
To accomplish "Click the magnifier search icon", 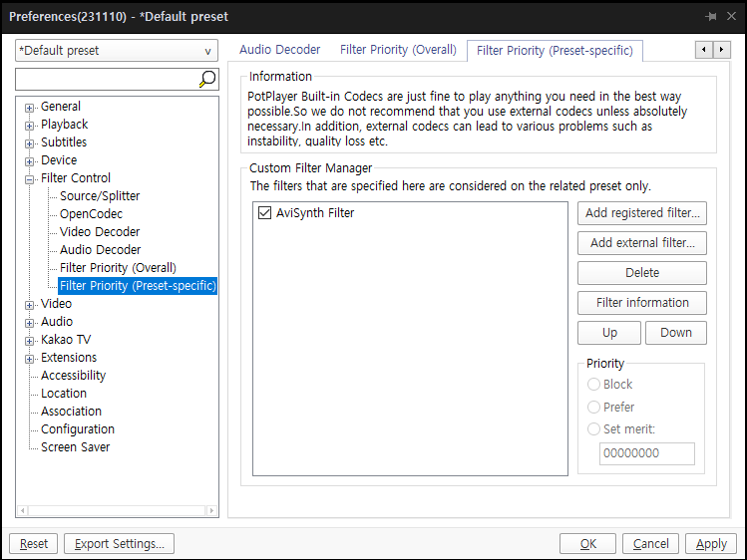I will tap(207, 79).
